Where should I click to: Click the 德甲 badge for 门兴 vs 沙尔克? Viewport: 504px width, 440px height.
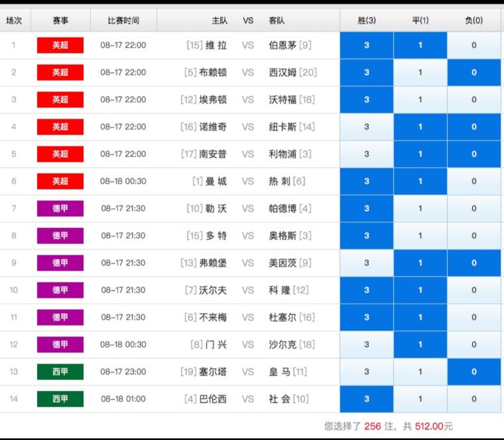60,345
